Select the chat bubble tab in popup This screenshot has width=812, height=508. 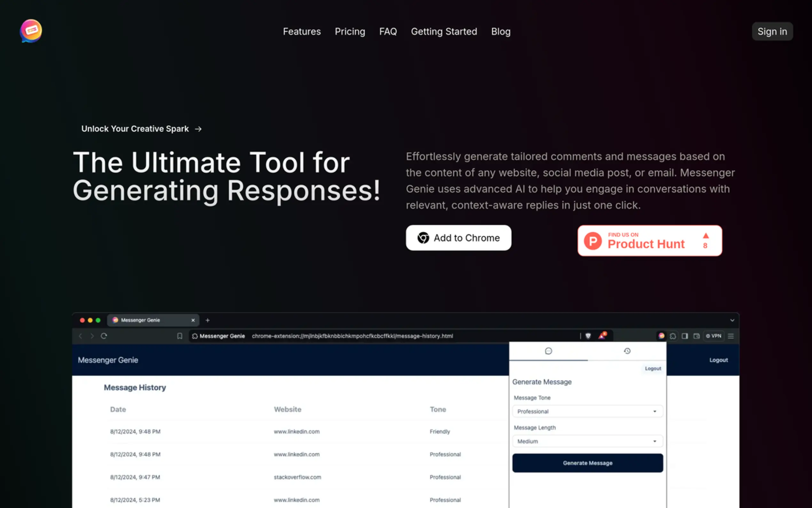[548, 351]
